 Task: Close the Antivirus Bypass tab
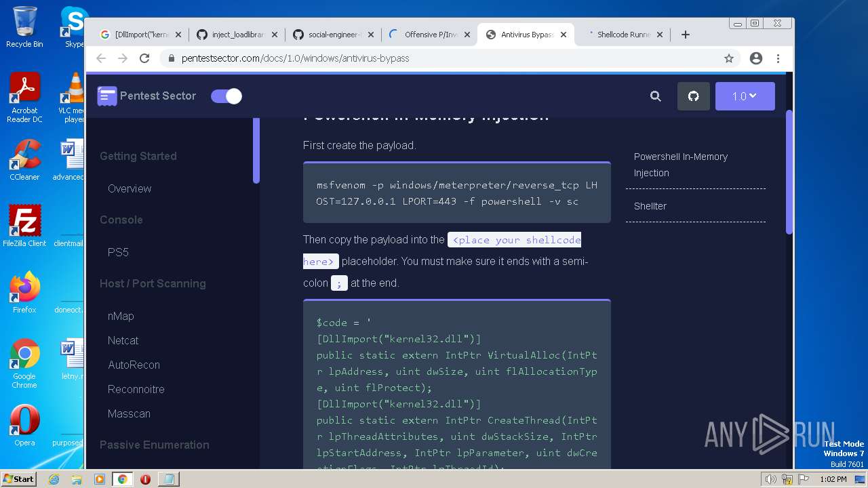tap(564, 35)
